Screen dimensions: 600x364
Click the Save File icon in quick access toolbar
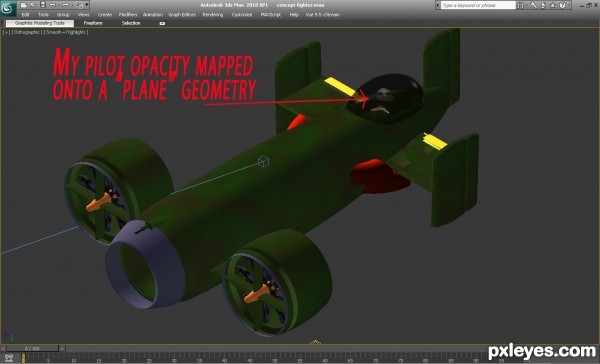[x=42, y=5]
